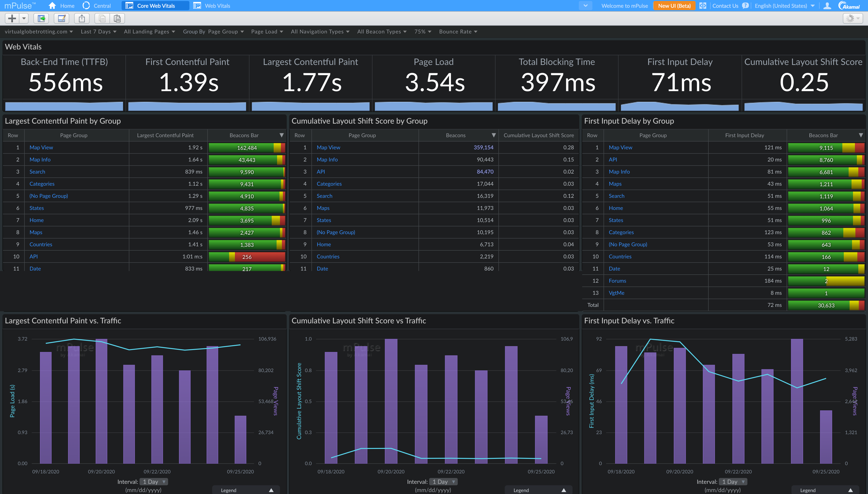This screenshot has height=494, width=868.
Task: Open the All Landing Pages filter dropdown
Action: pos(149,32)
